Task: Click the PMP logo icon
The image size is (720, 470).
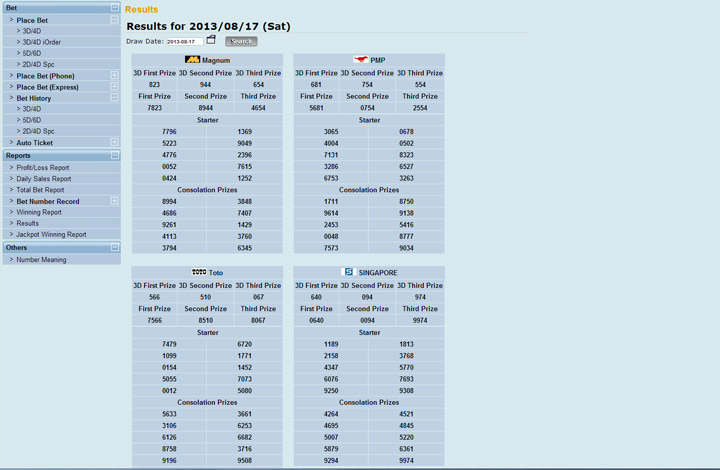Action: [361, 60]
